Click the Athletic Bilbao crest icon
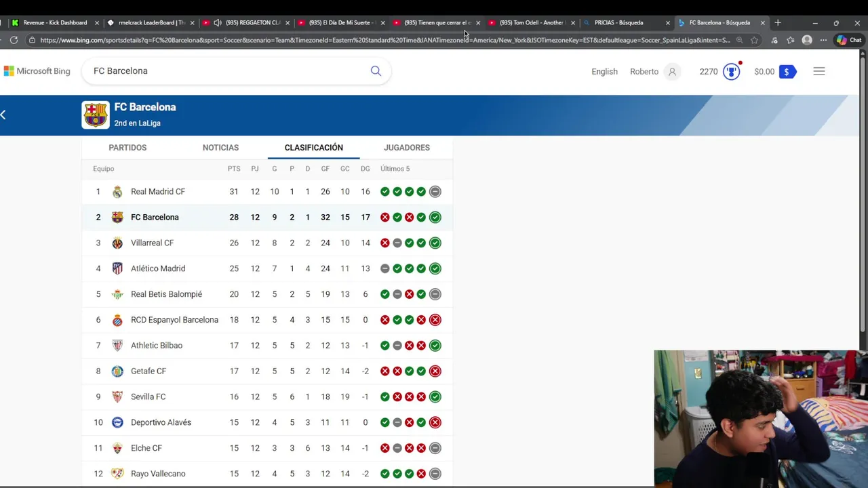Viewport: 868px width, 488px height. pos(117,346)
